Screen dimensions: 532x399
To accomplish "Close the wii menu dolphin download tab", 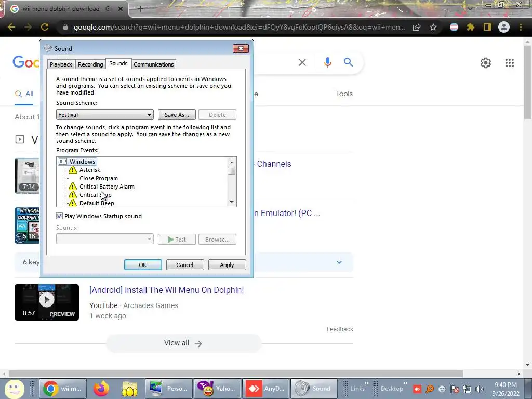I will (x=120, y=9).
